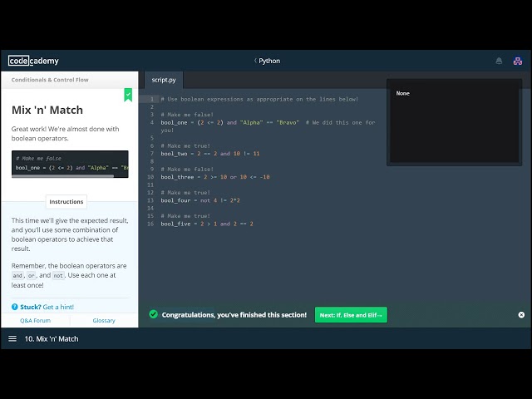Screen dimensions: 532x399
Task: Click the question mark hint icon
Action: pos(15,307)
